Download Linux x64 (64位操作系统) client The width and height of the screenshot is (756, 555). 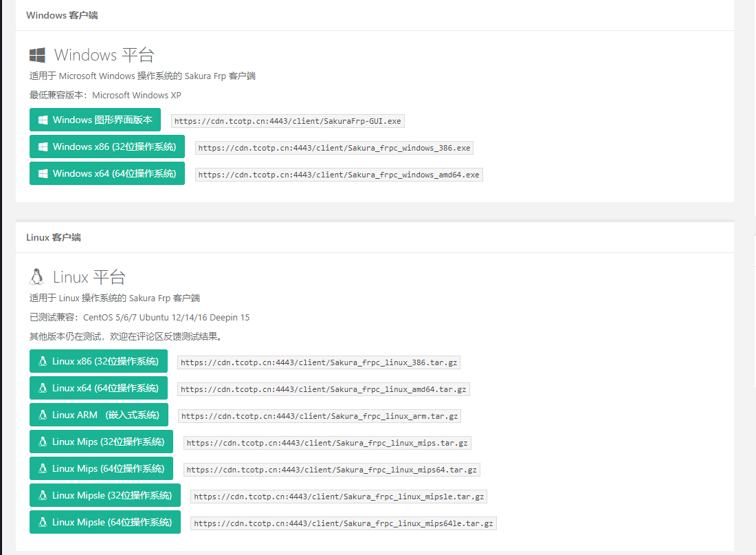coord(98,388)
